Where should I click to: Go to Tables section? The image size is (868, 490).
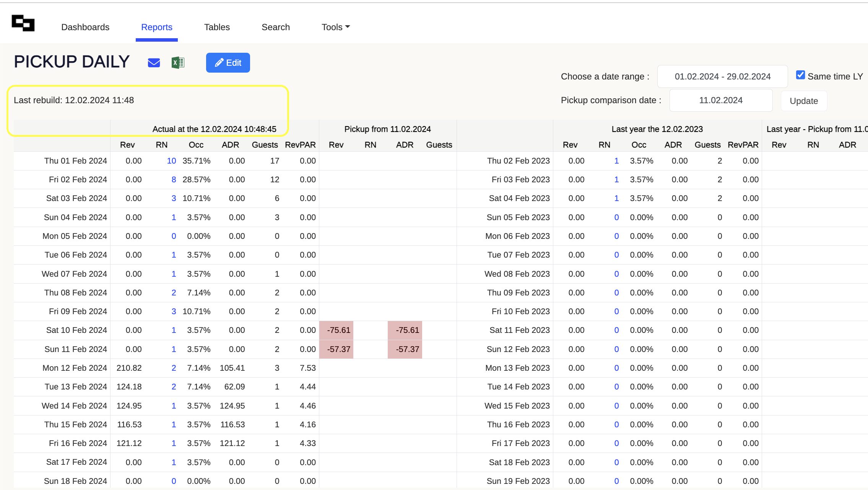(217, 27)
